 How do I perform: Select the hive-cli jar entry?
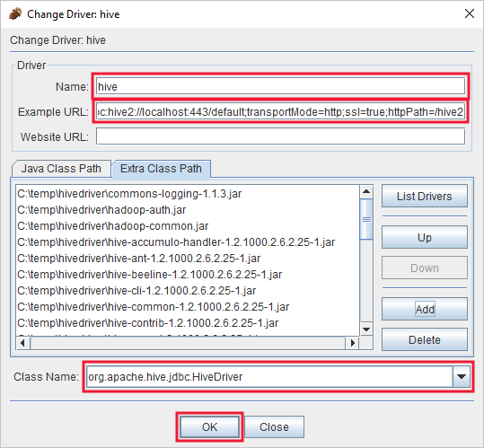pos(188,291)
